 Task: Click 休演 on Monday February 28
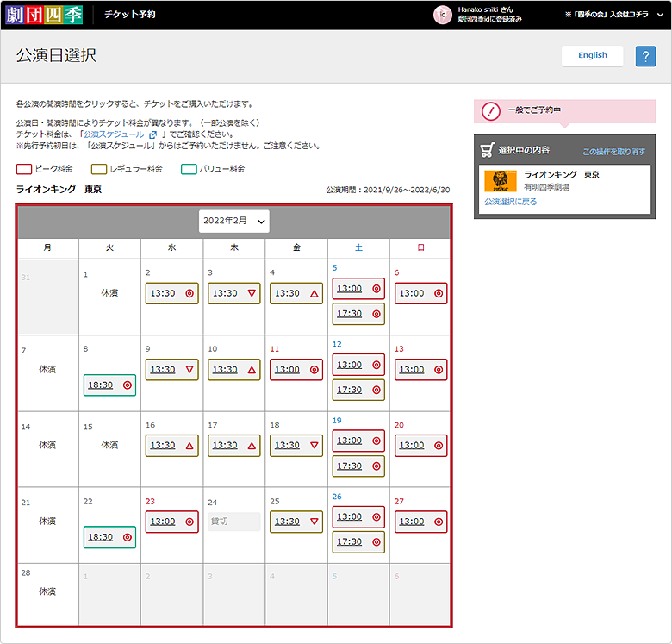tap(47, 591)
